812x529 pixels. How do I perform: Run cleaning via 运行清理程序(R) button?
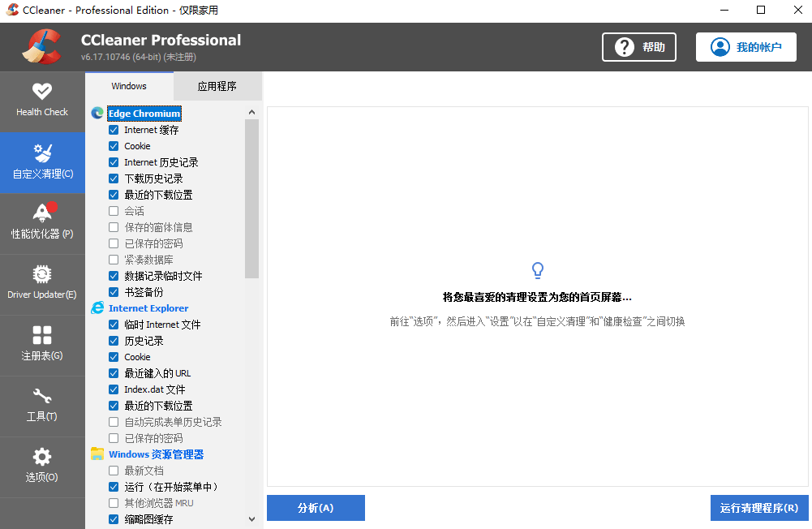click(x=759, y=508)
